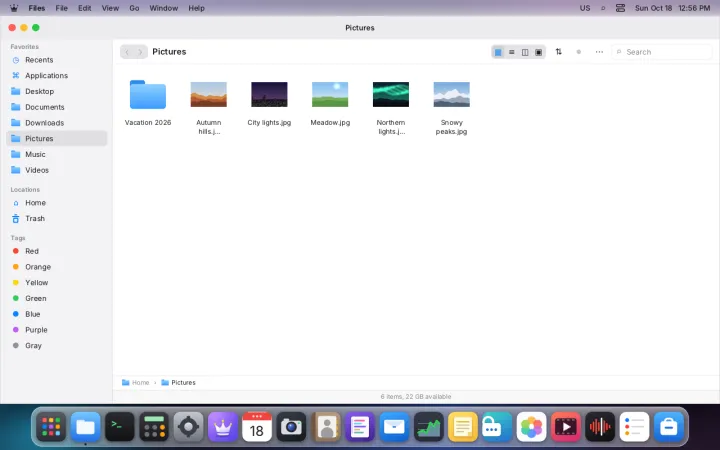Open Mail from the dock

(394, 427)
